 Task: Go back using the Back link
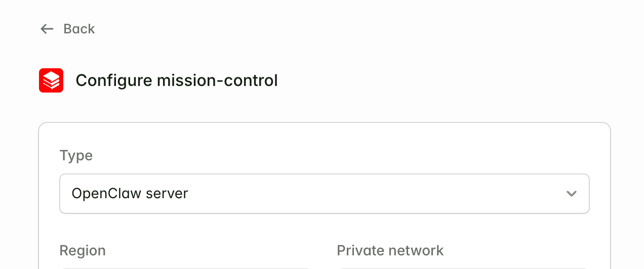pyautogui.click(x=79, y=29)
